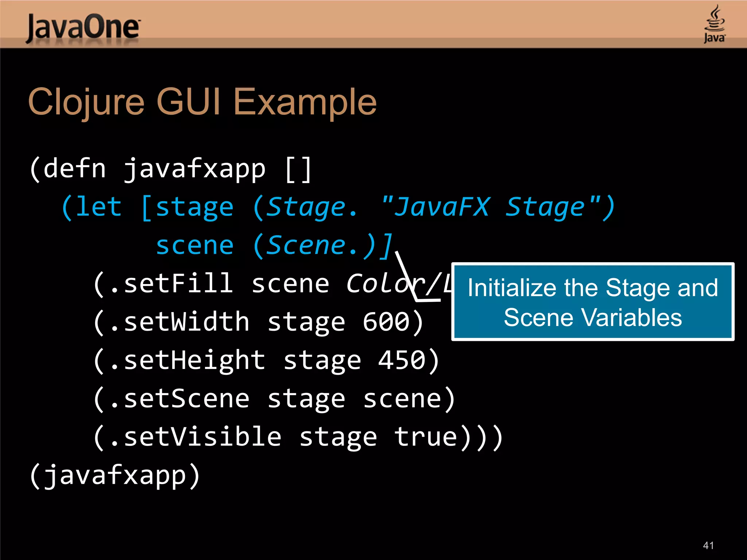747x560 pixels.
Task: Click the defn javafxapp code line
Action: click(170, 170)
